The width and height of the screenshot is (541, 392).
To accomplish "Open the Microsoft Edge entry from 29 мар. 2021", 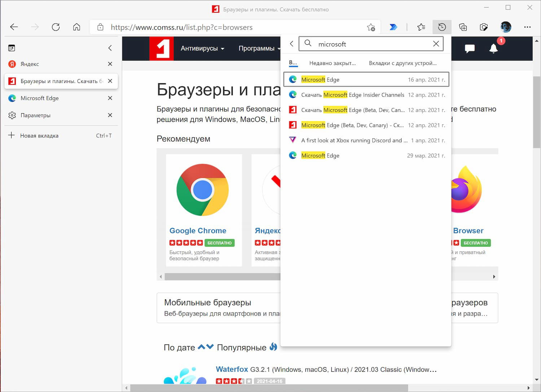I will pos(366,155).
